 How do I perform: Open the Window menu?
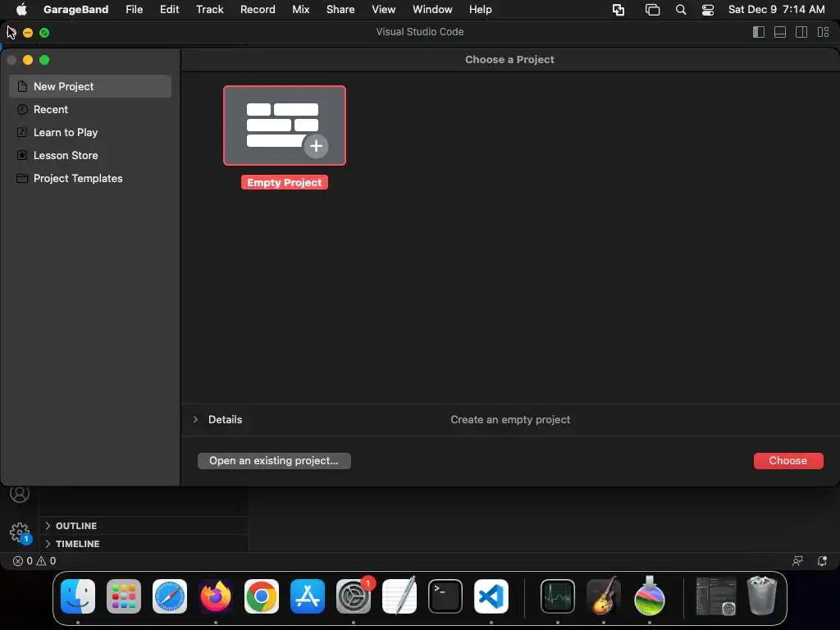tap(432, 9)
